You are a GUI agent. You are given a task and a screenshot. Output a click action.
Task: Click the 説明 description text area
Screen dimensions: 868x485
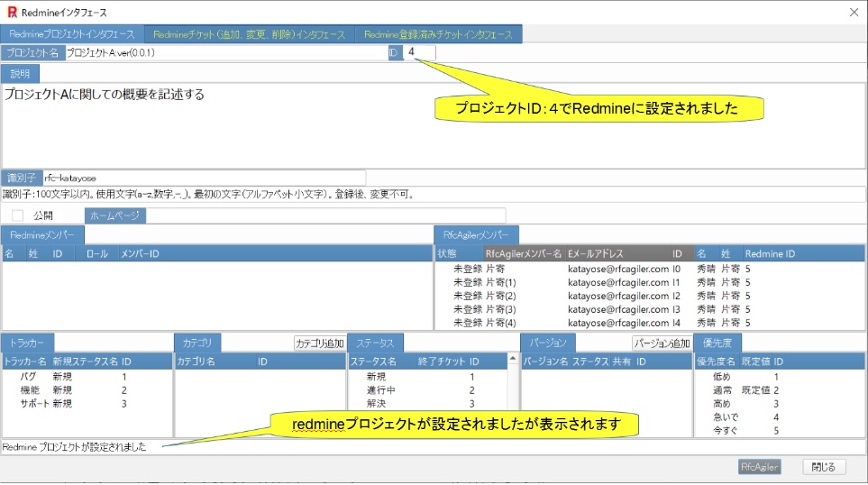pos(434,125)
